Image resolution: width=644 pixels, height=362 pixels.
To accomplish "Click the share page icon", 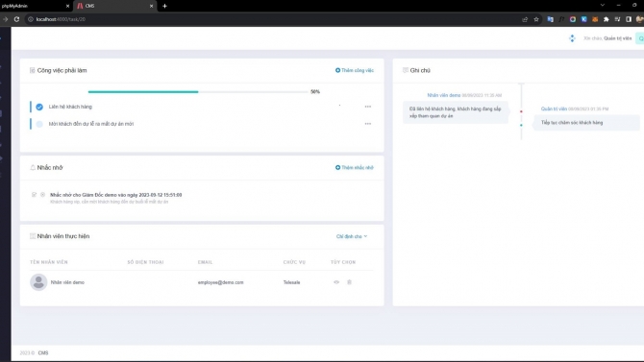I will (x=525, y=19).
